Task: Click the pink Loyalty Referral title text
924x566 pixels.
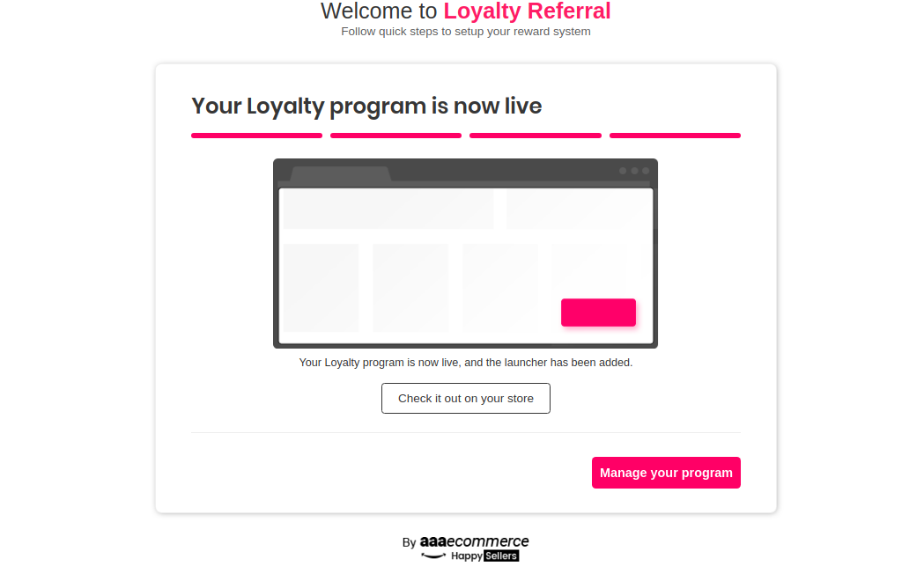Action: (x=527, y=11)
